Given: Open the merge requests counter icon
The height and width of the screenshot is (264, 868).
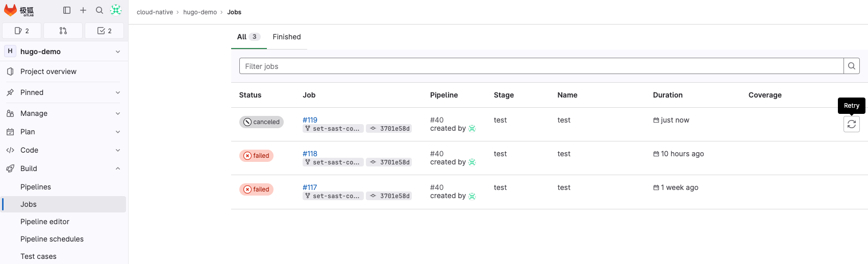Looking at the screenshot, I should coord(63,31).
